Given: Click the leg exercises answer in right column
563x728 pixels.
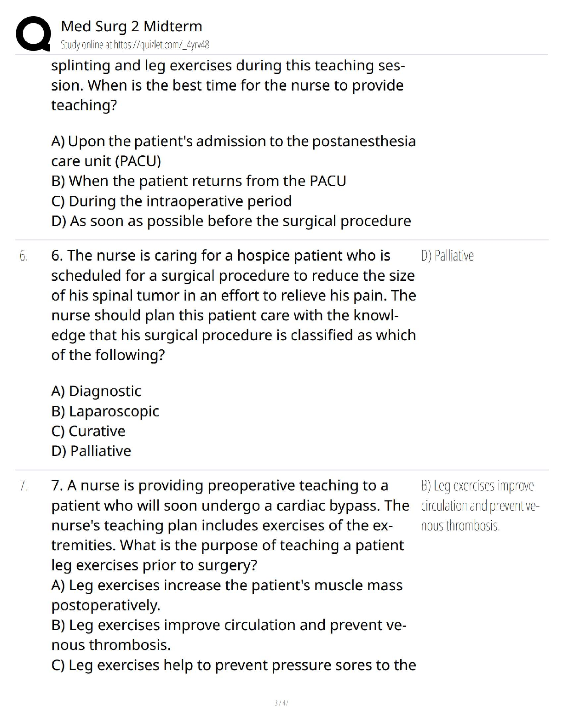Looking at the screenshot, I should 478,506.
